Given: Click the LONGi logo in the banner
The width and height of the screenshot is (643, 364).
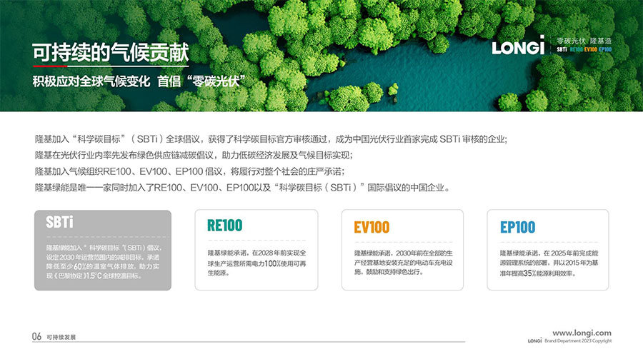Looking at the screenshot, I should click(518, 46).
